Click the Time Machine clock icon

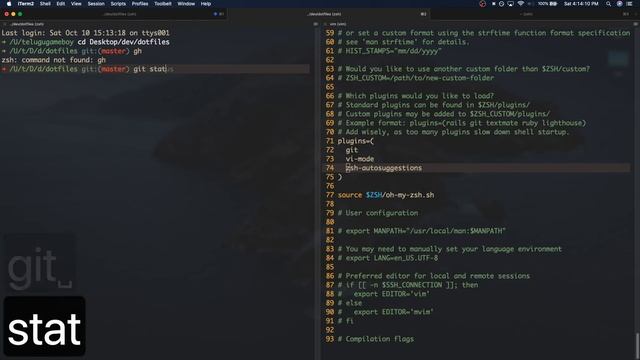(x=501, y=4)
